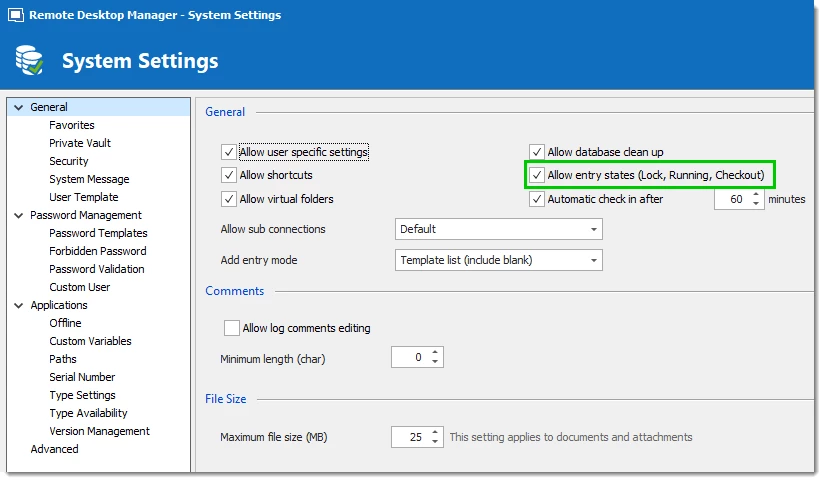Select Favorites in the settings tree
This screenshot has height=482, width=824.
pyautogui.click(x=72, y=125)
